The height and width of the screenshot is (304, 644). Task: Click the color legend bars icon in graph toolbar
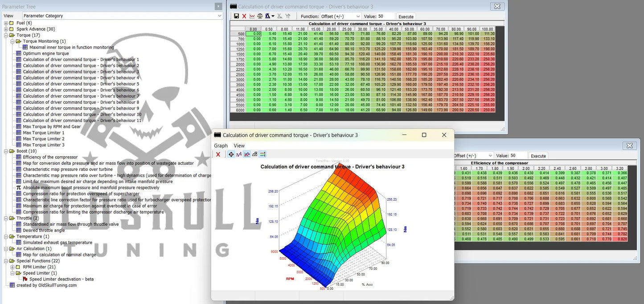point(263,154)
